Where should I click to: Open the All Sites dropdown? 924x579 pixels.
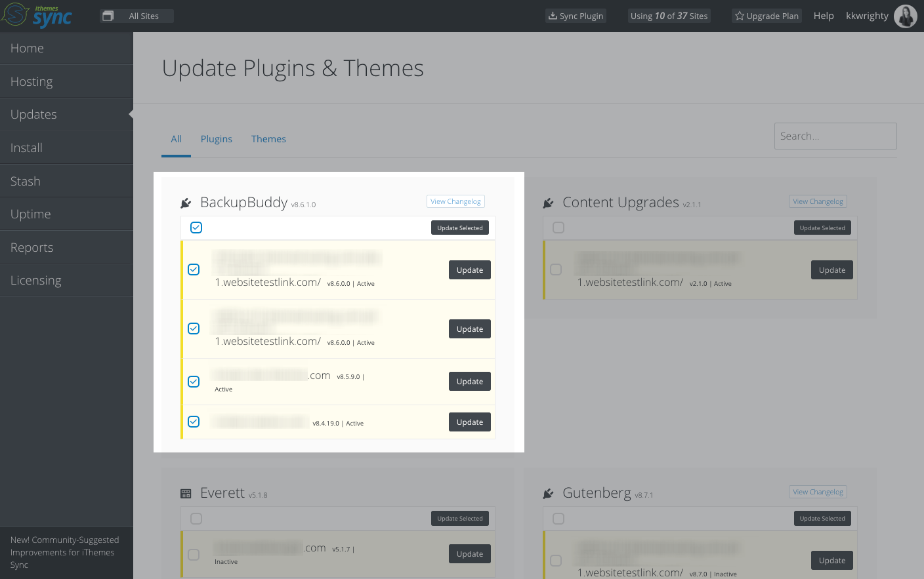(136, 16)
